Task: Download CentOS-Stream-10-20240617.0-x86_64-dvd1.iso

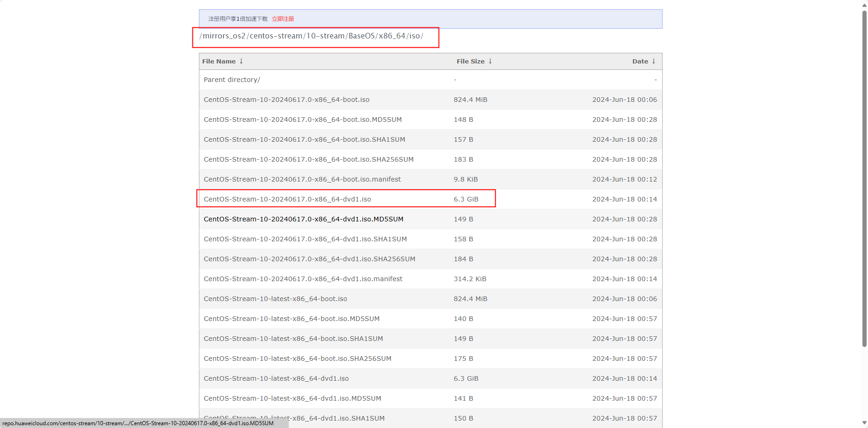Action: (x=287, y=199)
